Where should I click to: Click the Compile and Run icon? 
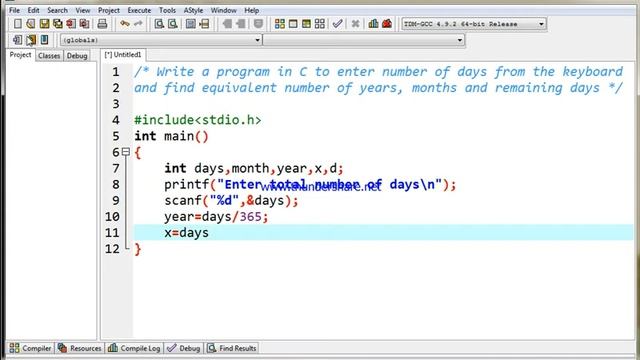click(x=307, y=24)
